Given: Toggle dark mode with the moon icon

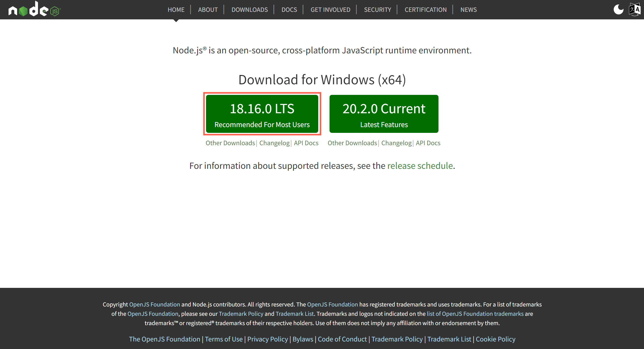Looking at the screenshot, I should [619, 9].
